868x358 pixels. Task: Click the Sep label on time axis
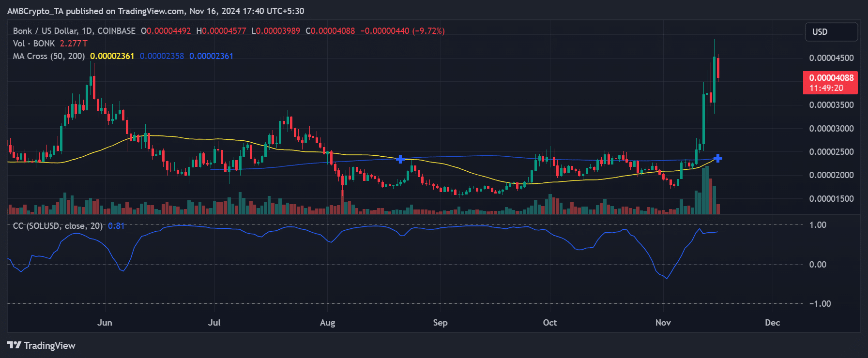pos(440,323)
